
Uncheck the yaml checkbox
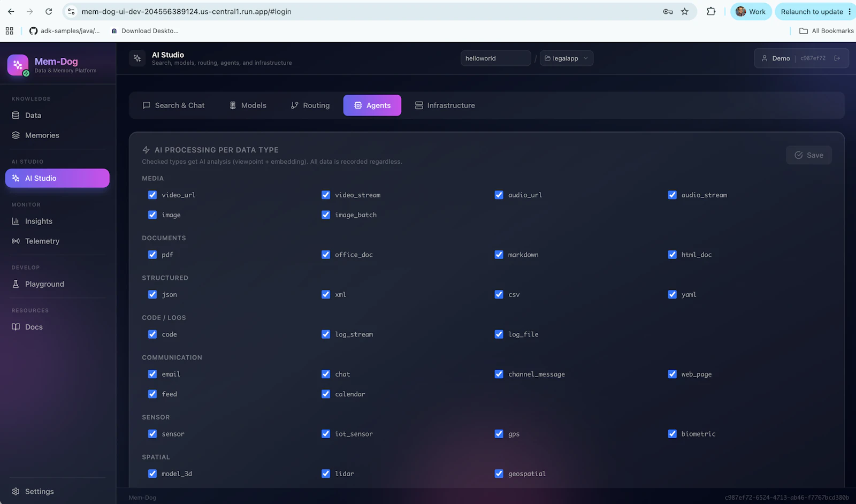click(x=672, y=295)
